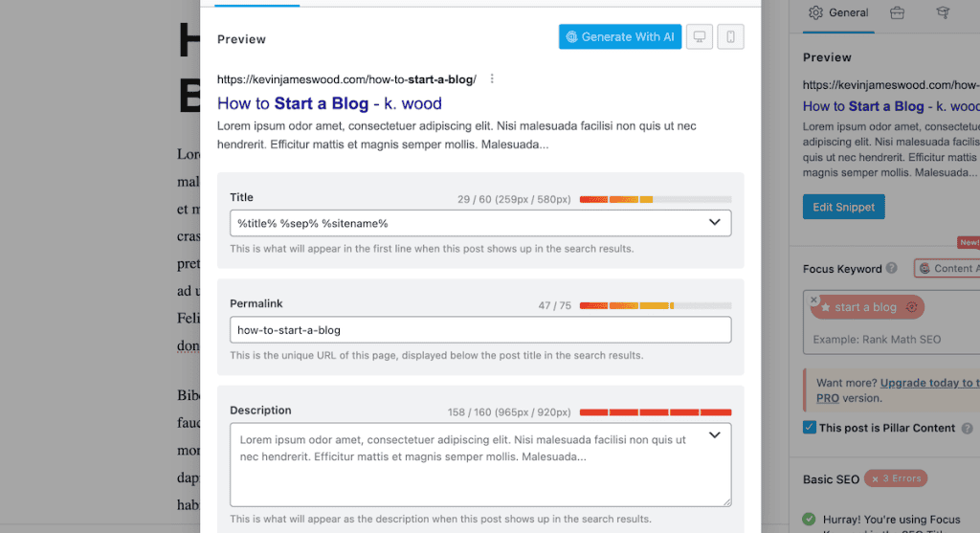Screen dimensions: 980x533
Task: Click the Content AI button
Action: tap(947, 268)
